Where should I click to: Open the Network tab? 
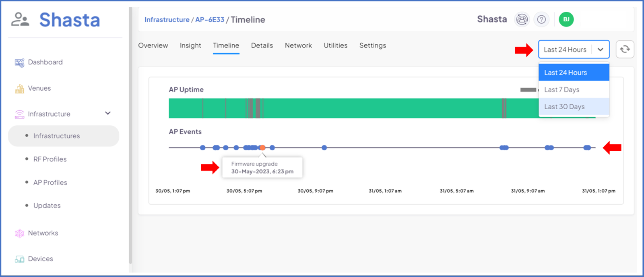pyautogui.click(x=298, y=46)
